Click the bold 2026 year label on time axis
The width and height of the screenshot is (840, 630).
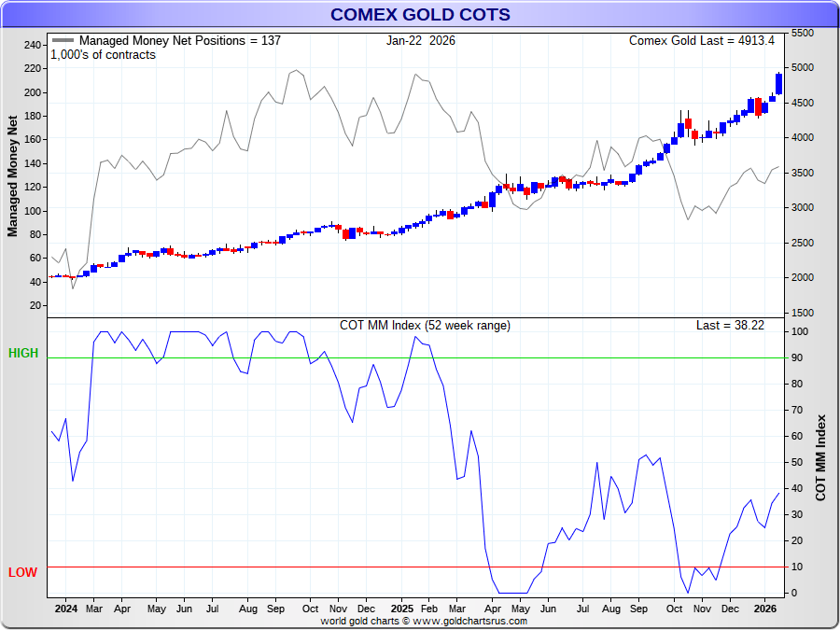(x=765, y=609)
